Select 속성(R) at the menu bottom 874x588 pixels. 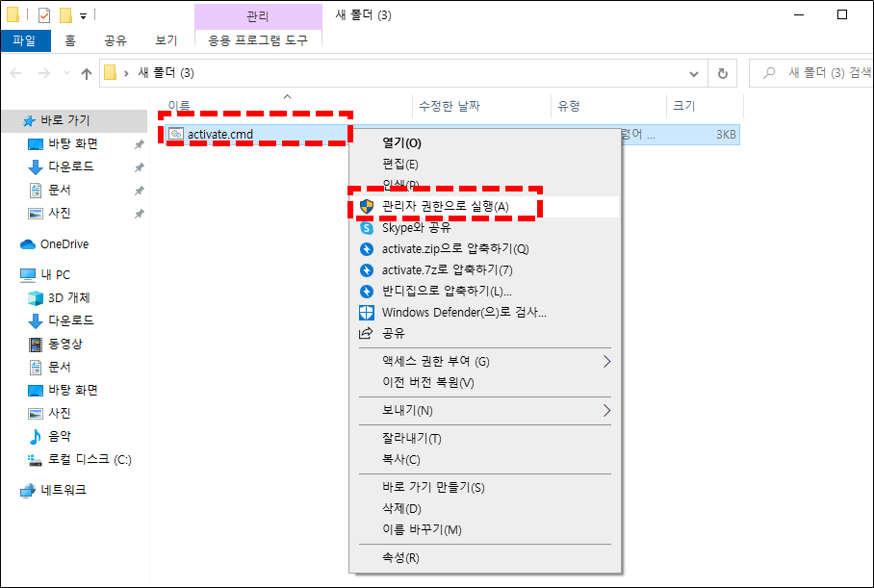pyautogui.click(x=484, y=557)
